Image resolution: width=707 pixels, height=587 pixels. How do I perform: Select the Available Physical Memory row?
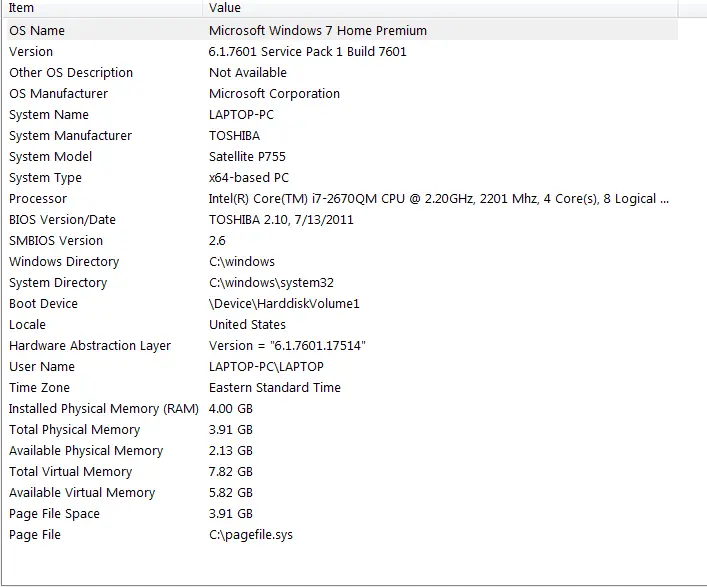[x=343, y=450]
